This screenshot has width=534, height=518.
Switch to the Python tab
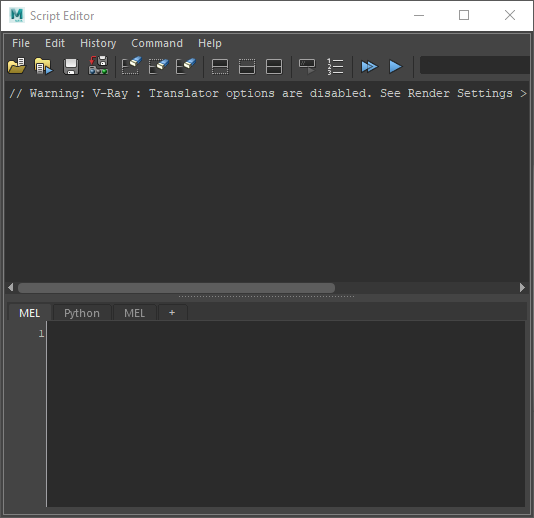(82, 313)
